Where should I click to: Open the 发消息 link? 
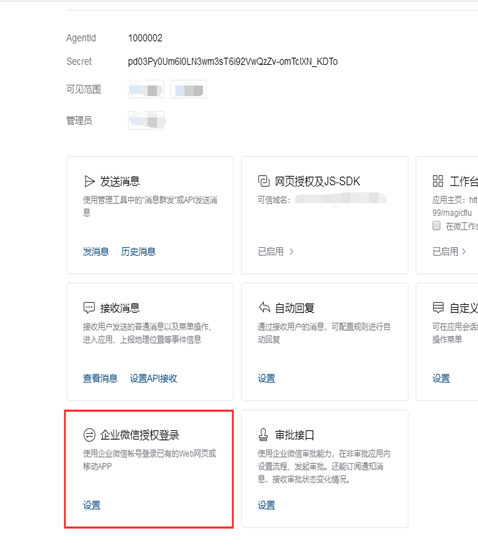96,251
